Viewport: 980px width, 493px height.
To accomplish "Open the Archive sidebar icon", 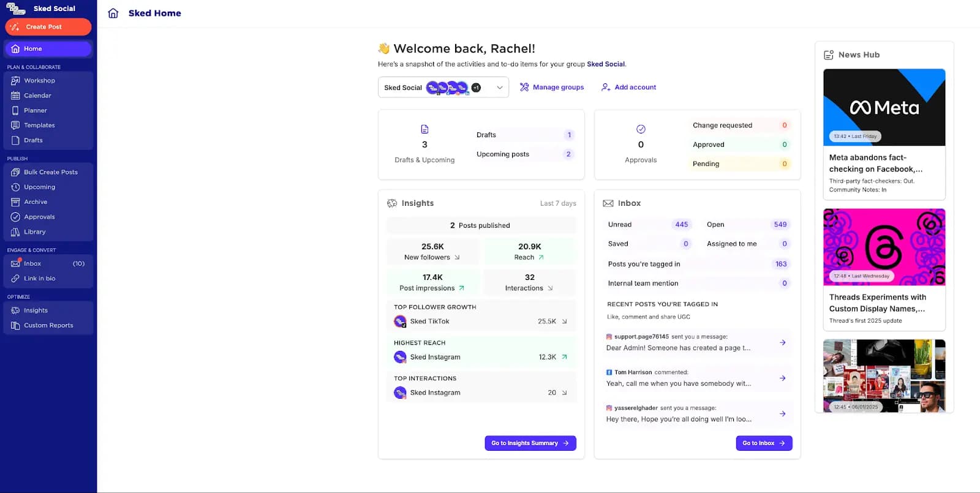I will (15, 202).
